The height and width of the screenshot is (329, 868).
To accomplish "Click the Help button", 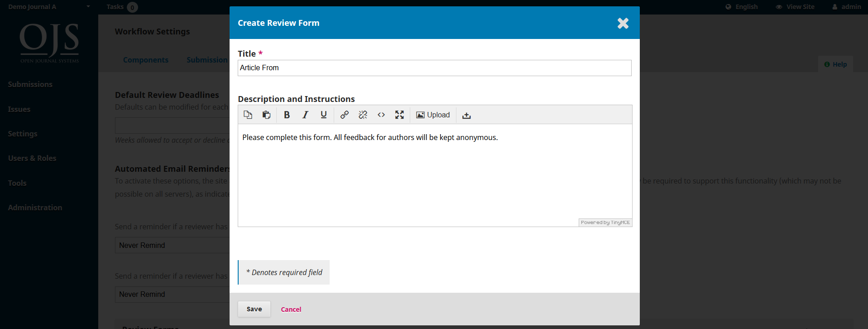I will tap(835, 64).
